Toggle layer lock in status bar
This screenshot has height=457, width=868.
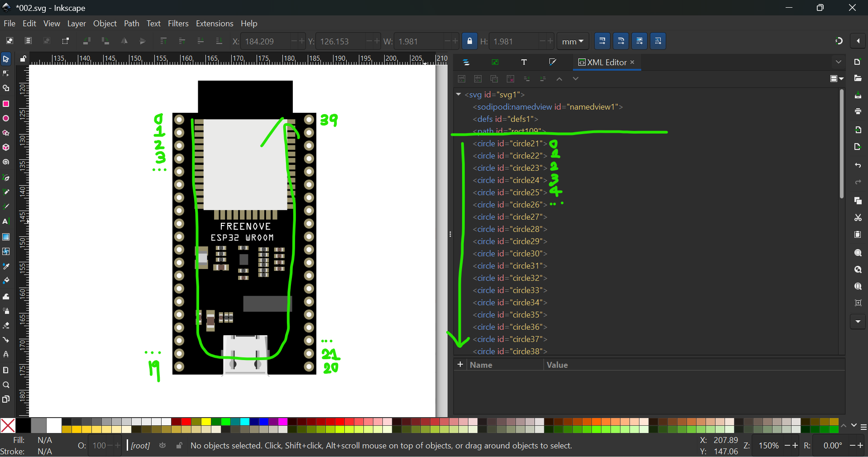click(179, 446)
